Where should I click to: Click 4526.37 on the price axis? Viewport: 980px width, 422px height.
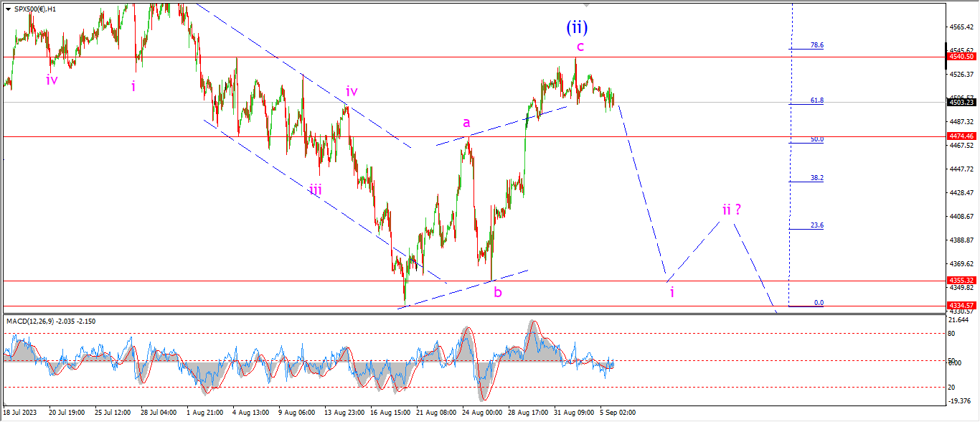pyautogui.click(x=963, y=75)
